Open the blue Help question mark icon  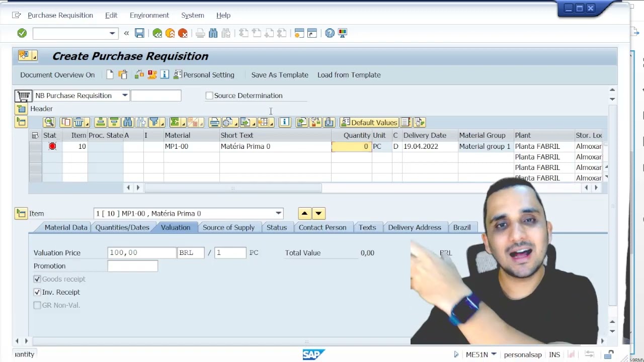point(330,33)
